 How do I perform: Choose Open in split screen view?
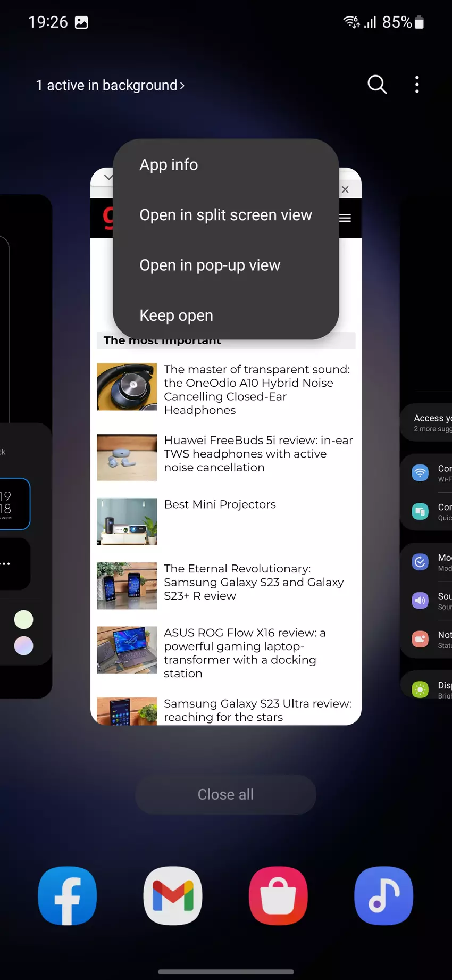click(x=225, y=215)
